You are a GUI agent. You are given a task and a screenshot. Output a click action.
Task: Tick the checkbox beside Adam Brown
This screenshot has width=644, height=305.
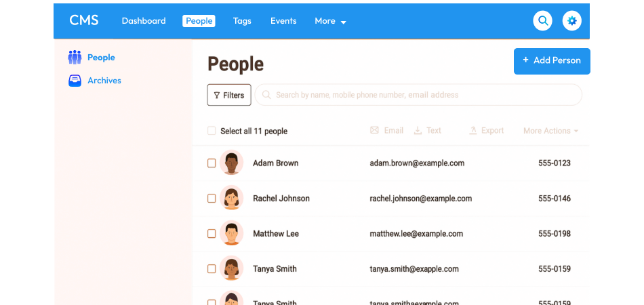point(212,163)
